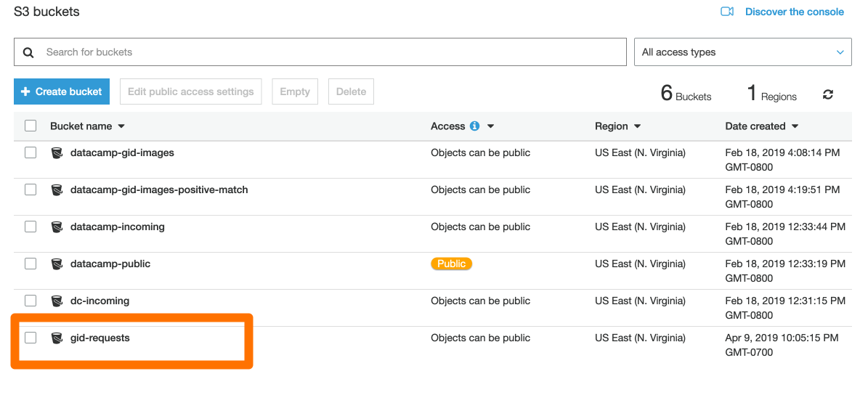Click Edit public access settings button
868x395 pixels.
[x=190, y=91]
